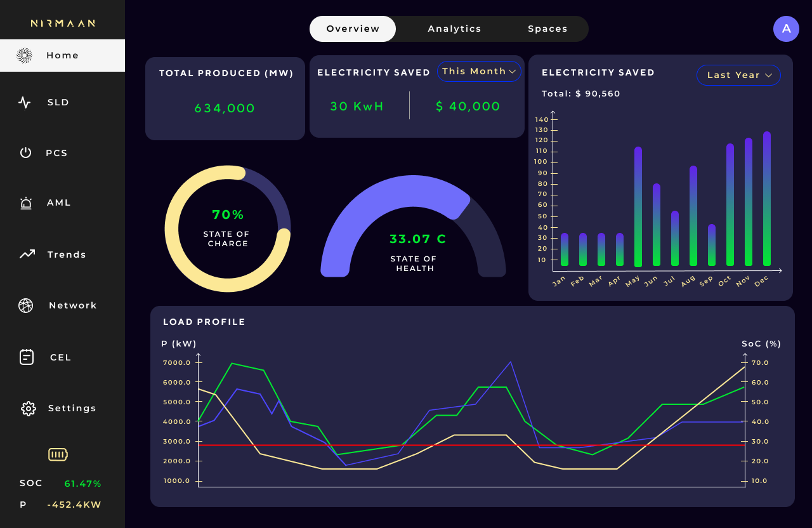Click the AML alarm siren icon
Screen dimensions: 812x528
[x=26, y=203]
